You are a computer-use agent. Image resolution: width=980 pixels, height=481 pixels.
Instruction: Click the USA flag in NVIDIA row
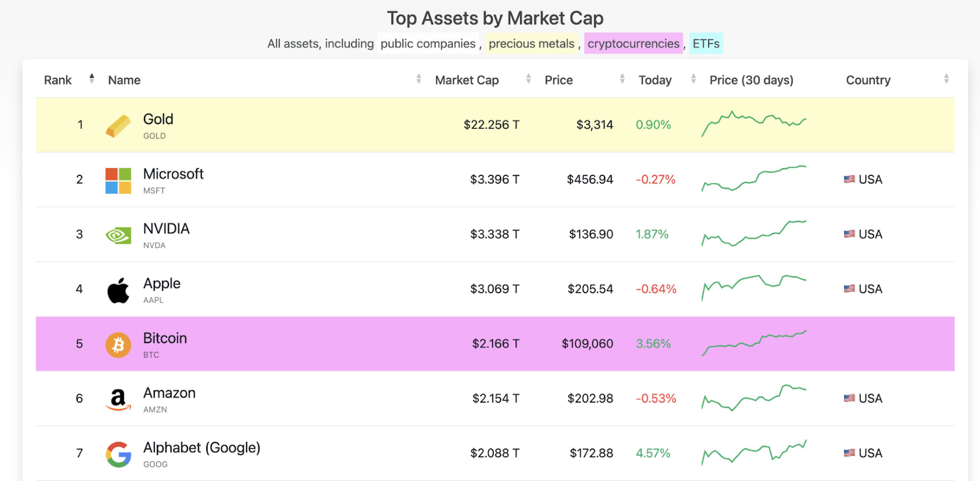849,234
